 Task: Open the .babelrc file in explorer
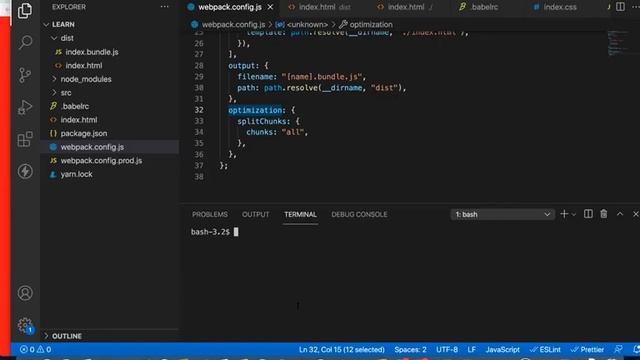click(x=75, y=106)
